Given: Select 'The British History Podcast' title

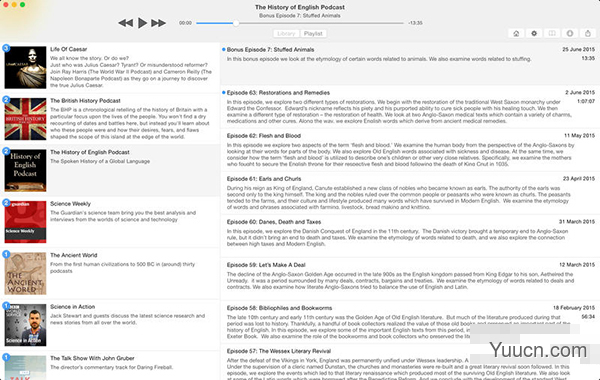Looking at the screenshot, I should 85,101.
